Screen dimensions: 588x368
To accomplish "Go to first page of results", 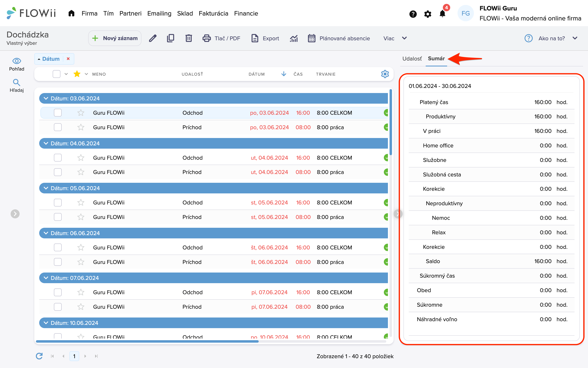I will 52,356.
